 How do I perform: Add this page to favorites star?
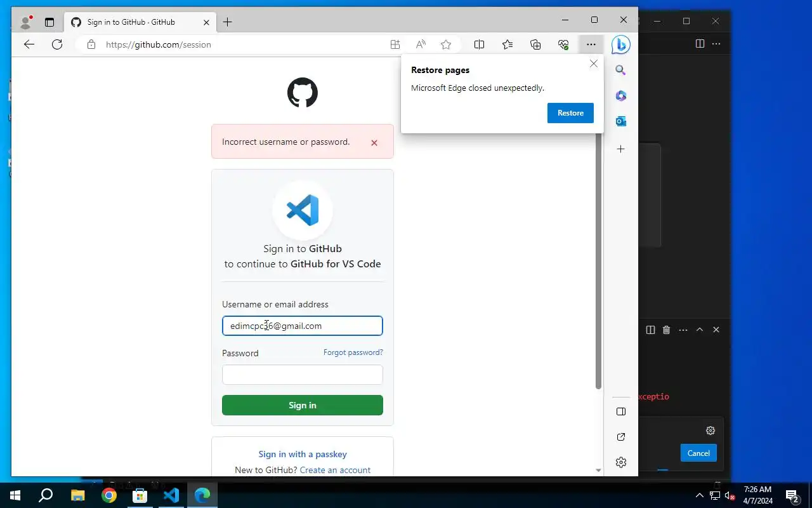[x=446, y=44]
